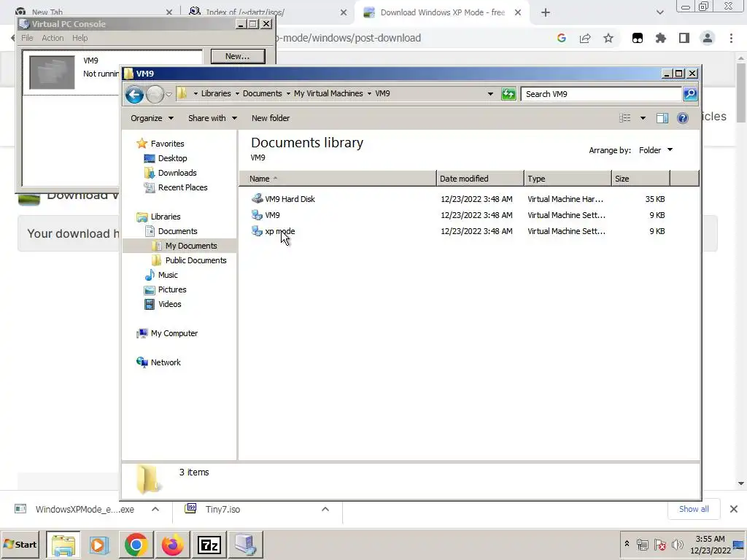
Task: Open Videos library
Action: pos(163,304)
